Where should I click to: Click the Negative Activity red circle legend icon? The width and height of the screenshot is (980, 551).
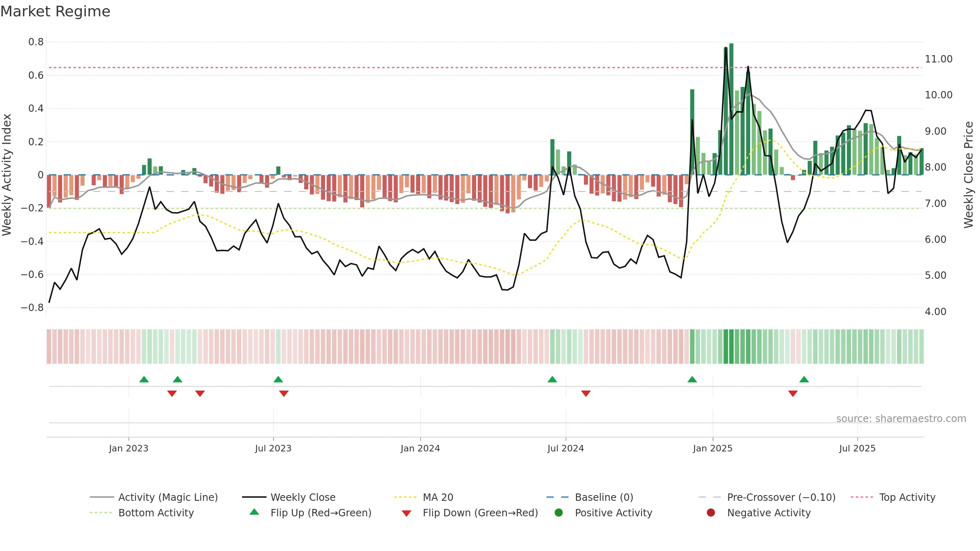click(711, 513)
